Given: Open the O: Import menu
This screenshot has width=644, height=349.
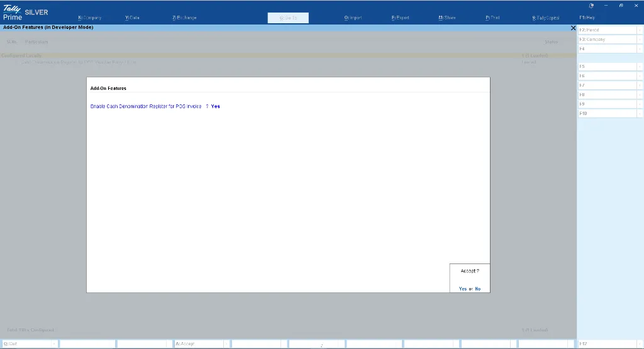Looking at the screenshot, I should tap(353, 18).
